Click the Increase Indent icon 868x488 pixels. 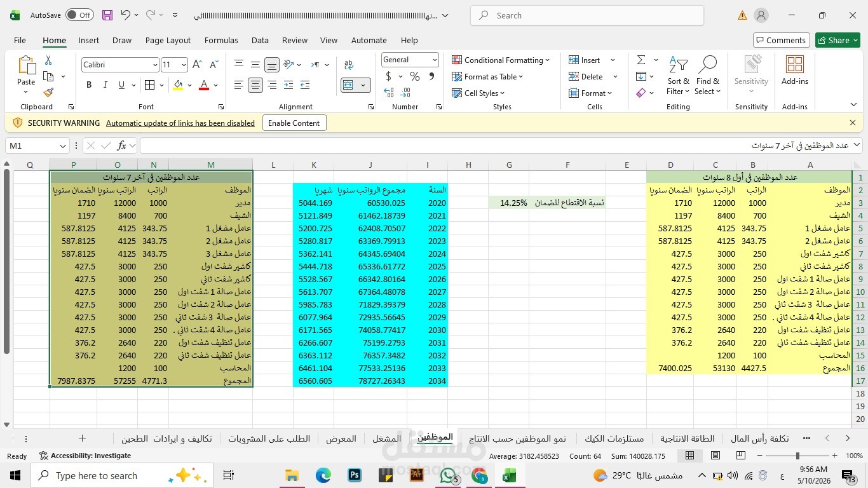[304, 85]
